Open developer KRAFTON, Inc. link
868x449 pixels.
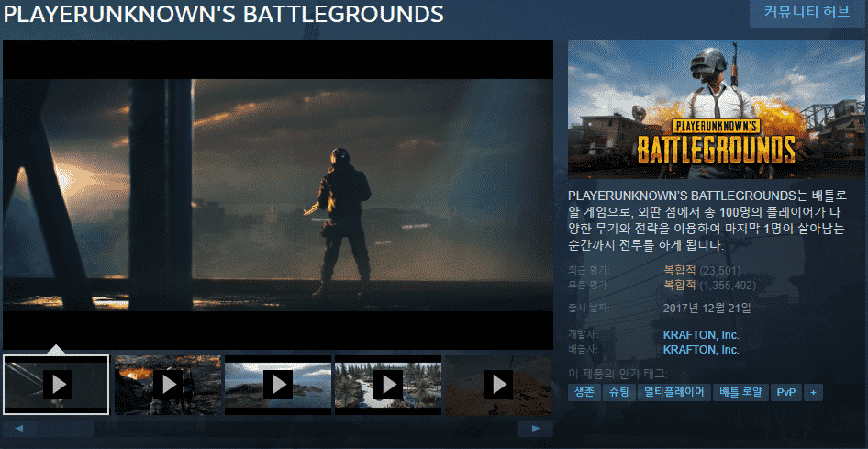coord(701,335)
